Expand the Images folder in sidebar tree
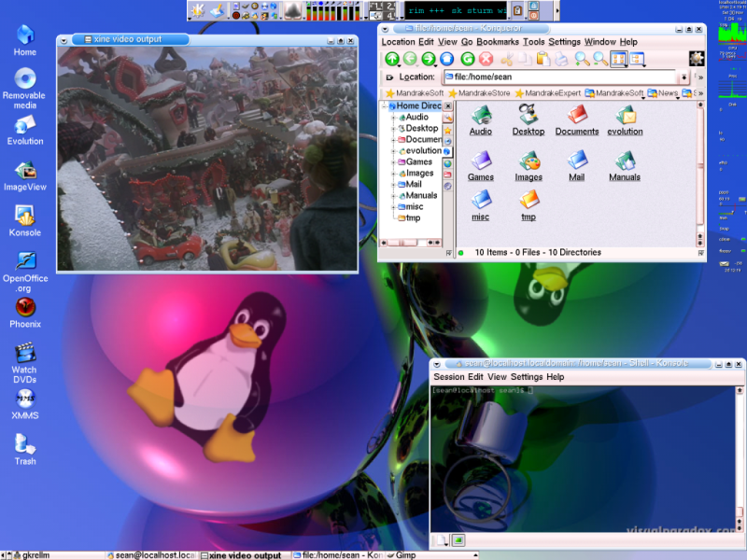 393,174
